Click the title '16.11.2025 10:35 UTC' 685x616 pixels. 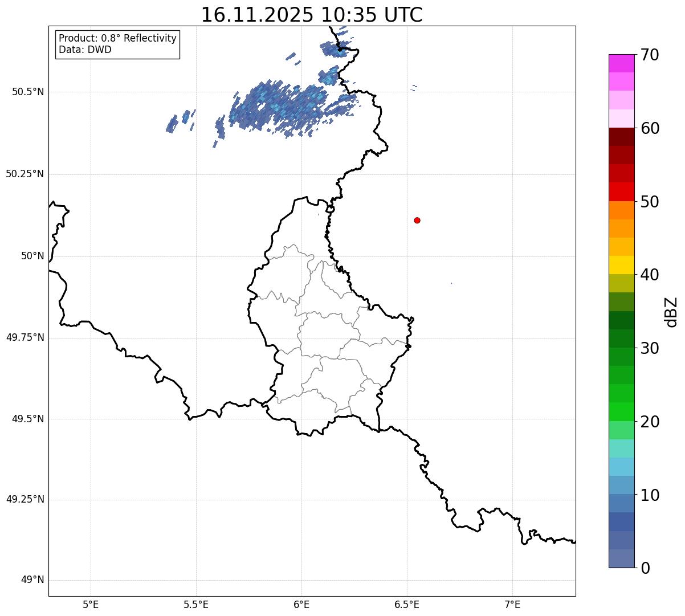[312, 15]
